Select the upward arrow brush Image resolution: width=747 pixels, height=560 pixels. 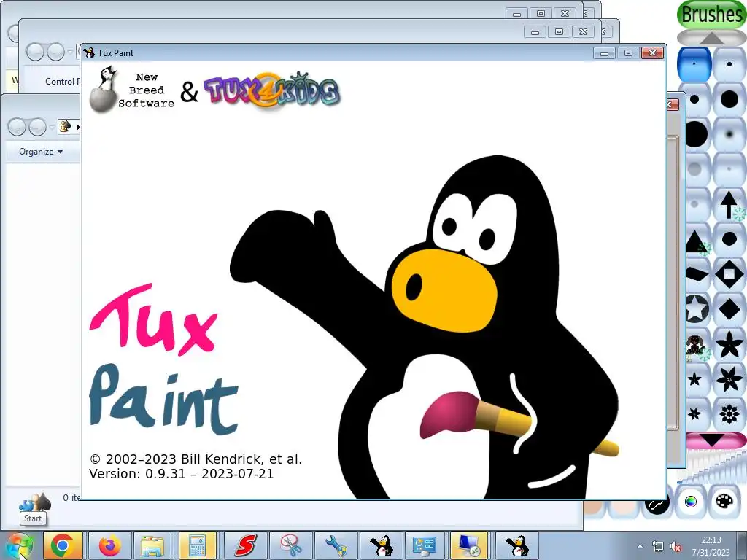coord(729,204)
